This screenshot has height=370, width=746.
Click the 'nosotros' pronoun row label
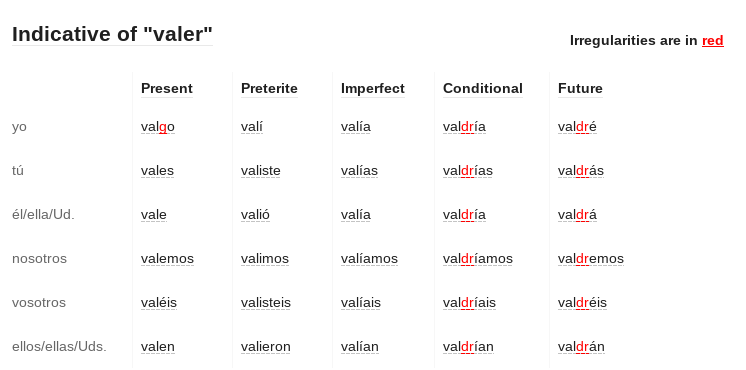click(x=39, y=259)
